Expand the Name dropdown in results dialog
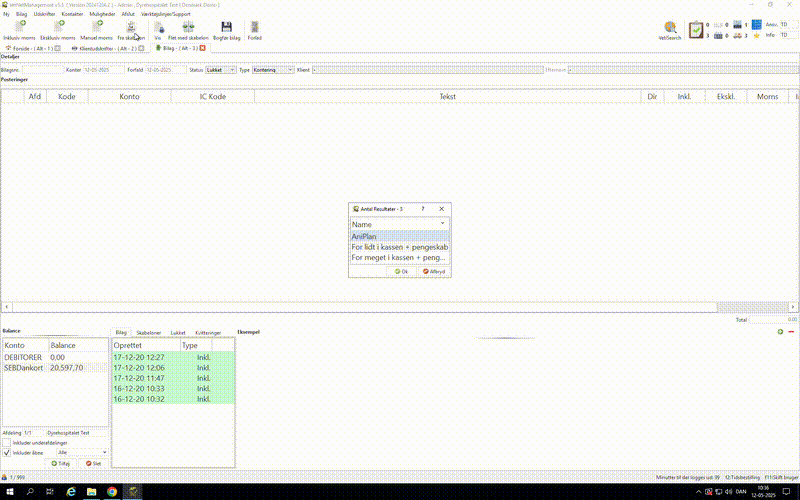The height and width of the screenshot is (500, 800). 442,223
